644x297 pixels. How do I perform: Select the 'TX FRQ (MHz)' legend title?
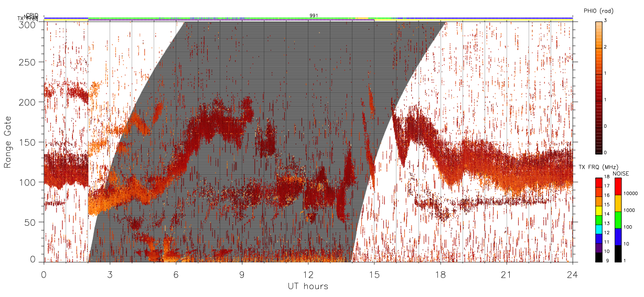(x=598, y=167)
